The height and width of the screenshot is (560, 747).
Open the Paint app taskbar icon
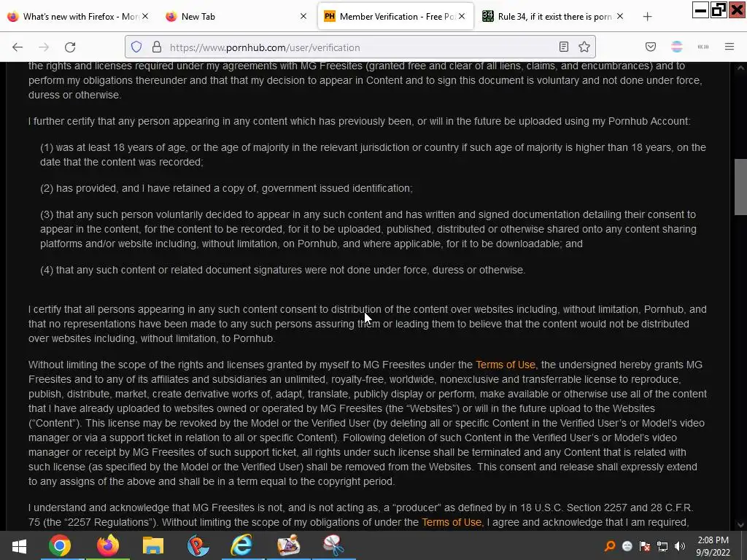coord(288,545)
